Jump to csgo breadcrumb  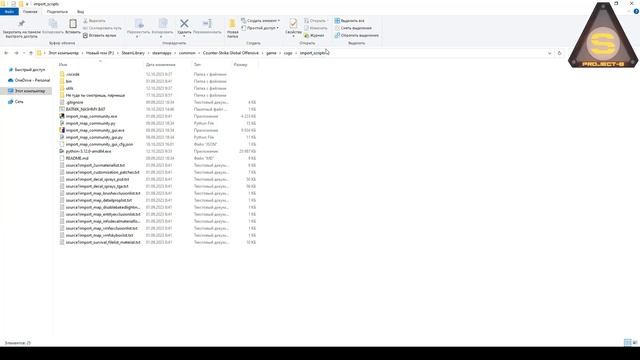[288, 53]
